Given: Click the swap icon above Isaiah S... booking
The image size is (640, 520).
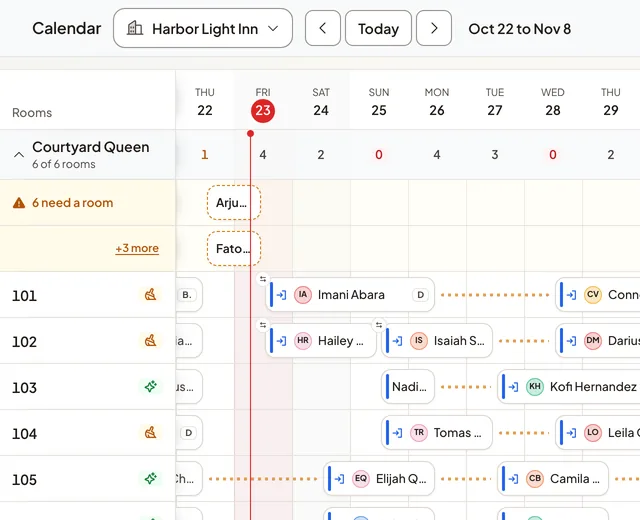Looking at the screenshot, I should pyautogui.click(x=379, y=325).
